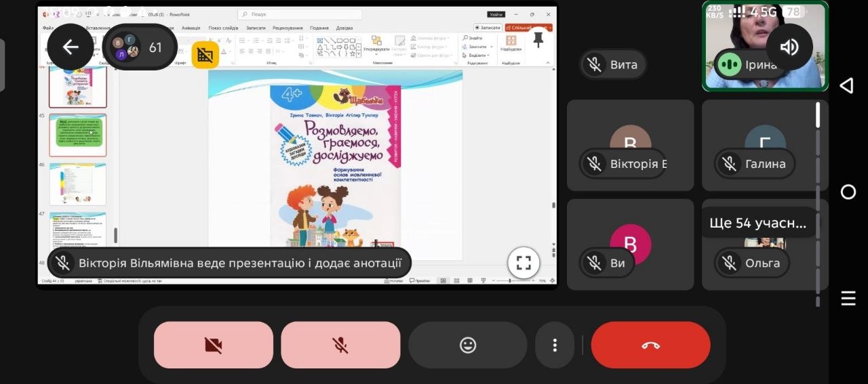The image size is (868, 384).
Task: Expand the shapes gallery more arrow
Action: (359, 55)
